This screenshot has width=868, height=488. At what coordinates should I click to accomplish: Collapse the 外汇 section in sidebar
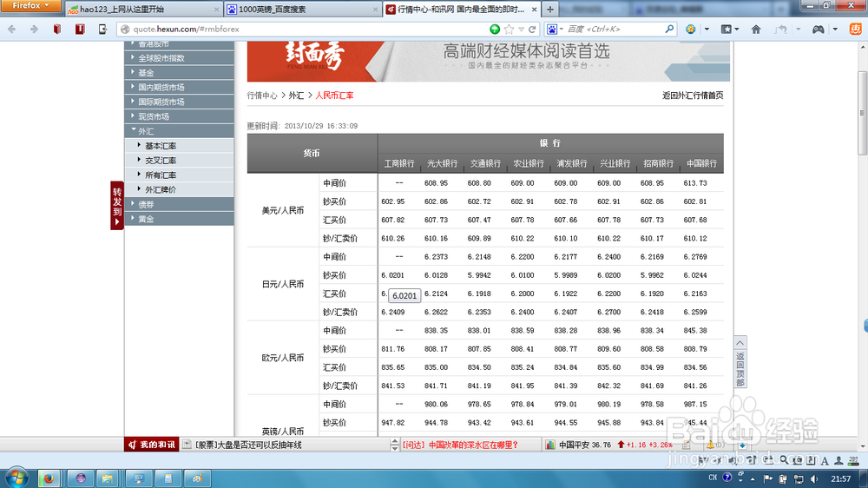coord(178,131)
